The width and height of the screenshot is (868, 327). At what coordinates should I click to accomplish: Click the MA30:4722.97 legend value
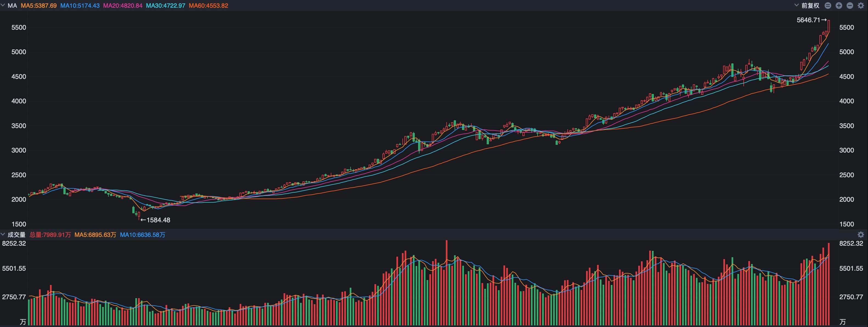point(166,5)
